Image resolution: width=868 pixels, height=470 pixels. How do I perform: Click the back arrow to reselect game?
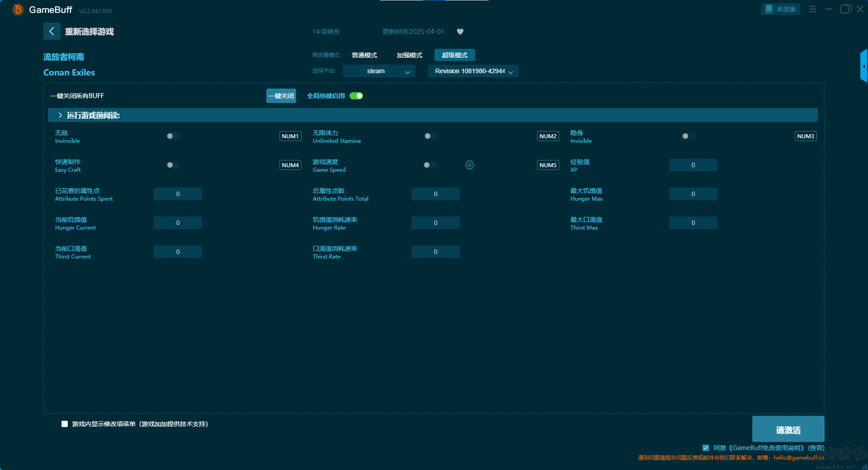52,31
